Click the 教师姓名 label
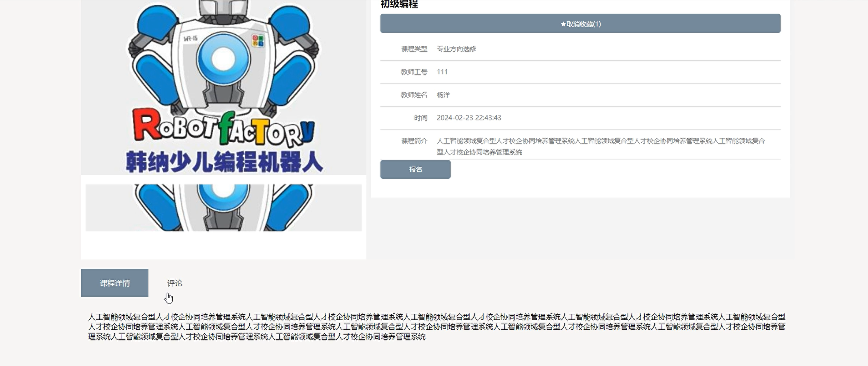This screenshot has height=366, width=868. tap(414, 95)
